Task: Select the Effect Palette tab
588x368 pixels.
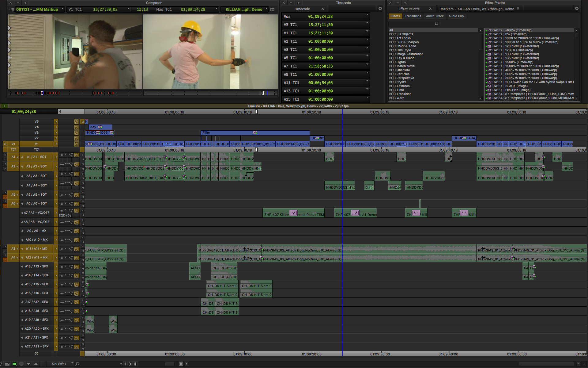Action: [x=409, y=9]
